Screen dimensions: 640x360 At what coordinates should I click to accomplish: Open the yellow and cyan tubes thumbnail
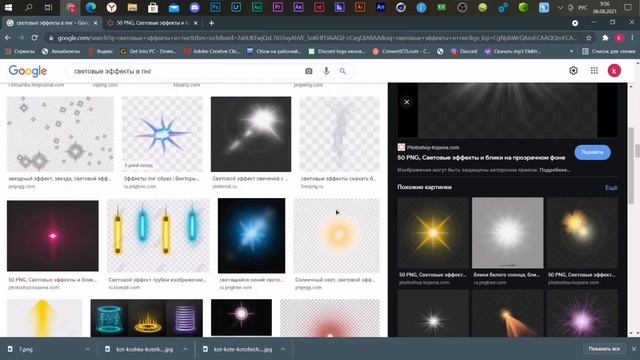coord(158,236)
